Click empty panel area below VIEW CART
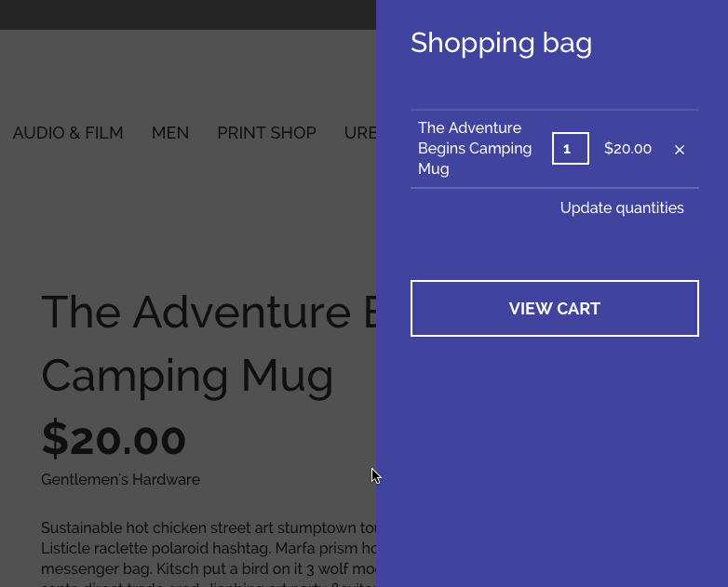728x587 pixels. [x=552, y=460]
